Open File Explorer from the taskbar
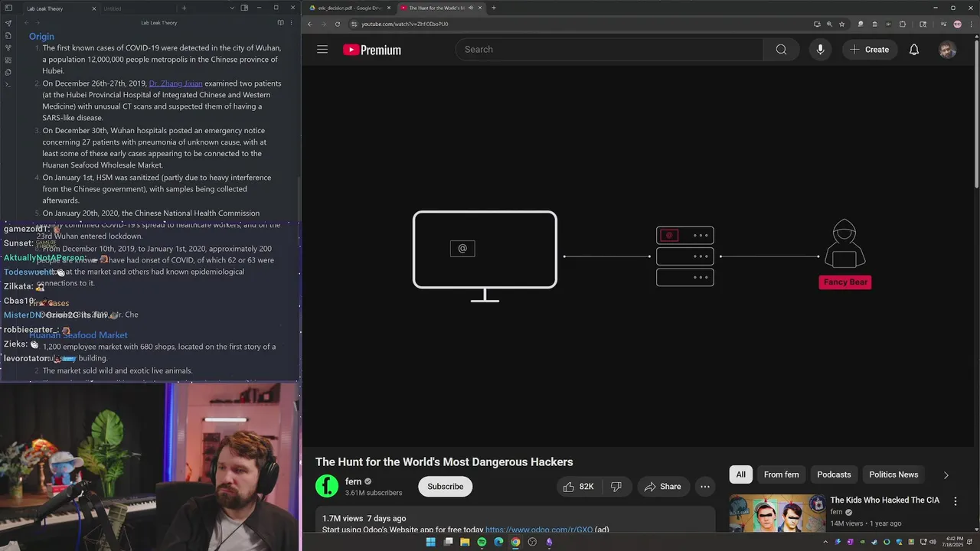This screenshot has width=980, height=551. click(x=465, y=542)
